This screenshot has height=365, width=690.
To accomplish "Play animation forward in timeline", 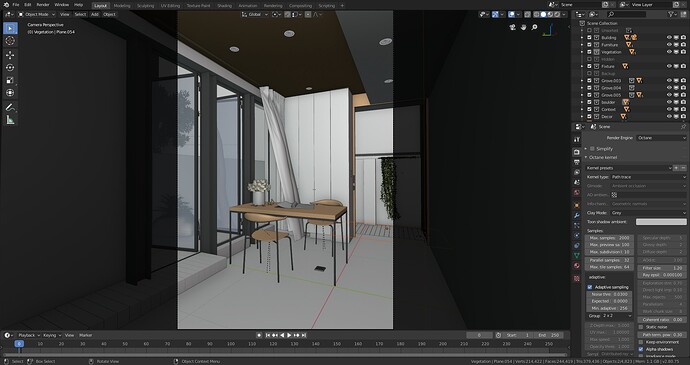I will (289, 335).
